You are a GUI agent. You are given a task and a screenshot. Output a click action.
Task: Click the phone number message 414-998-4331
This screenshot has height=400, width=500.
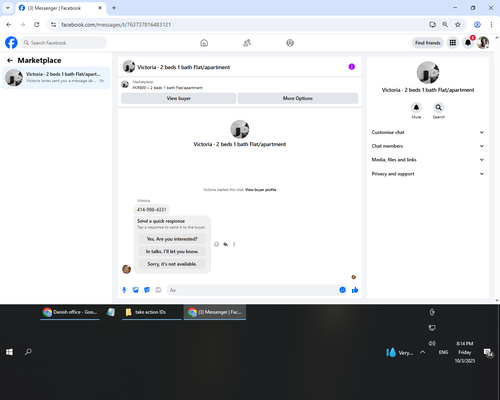[152, 210]
